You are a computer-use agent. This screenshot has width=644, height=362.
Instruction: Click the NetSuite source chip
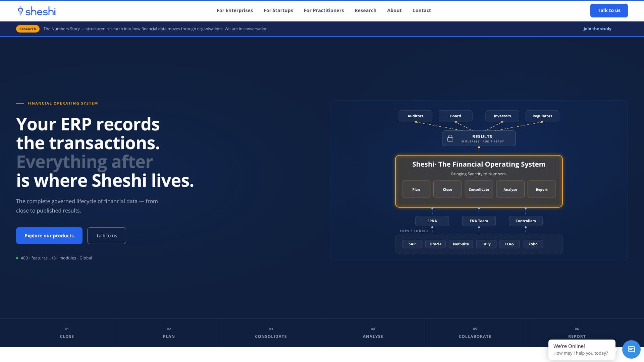pyautogui.click(x=461, y=244)
